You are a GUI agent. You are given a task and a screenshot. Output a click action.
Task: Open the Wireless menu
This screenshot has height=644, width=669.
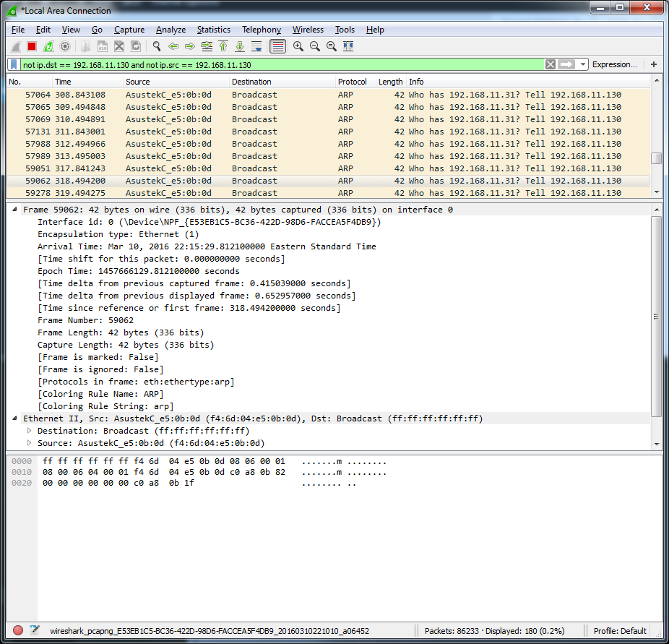[308, 30]
